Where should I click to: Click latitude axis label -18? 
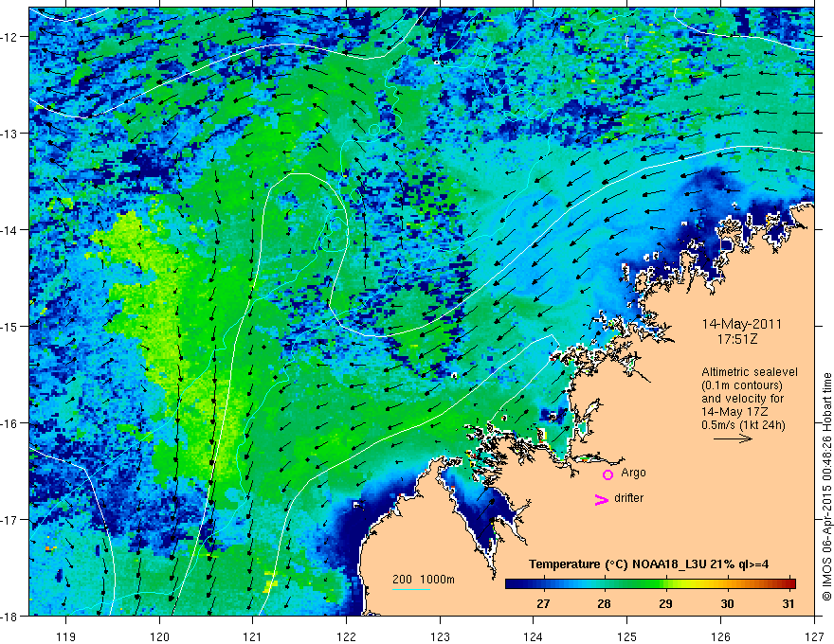click(9, 616)
